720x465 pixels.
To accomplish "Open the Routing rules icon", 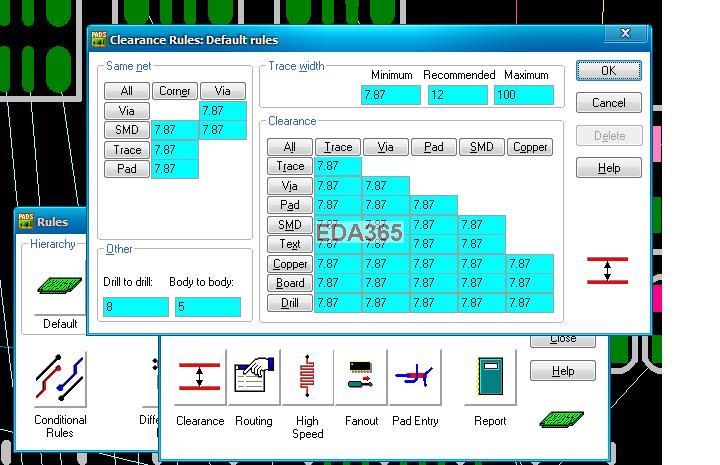I will [x=253, y=377].
